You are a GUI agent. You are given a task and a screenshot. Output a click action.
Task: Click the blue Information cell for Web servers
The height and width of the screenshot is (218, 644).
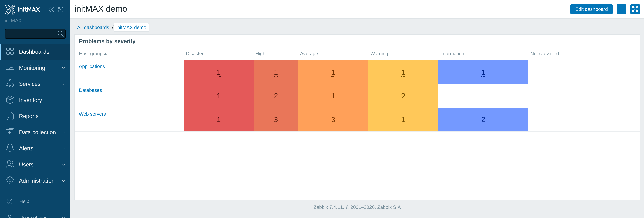pos(483,120)
